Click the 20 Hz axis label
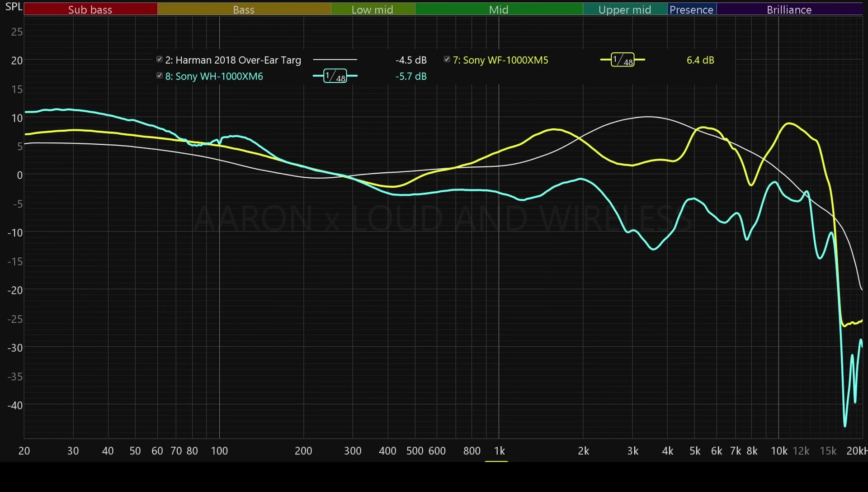Viewport: 868px width, 492px height. (24, 451)
